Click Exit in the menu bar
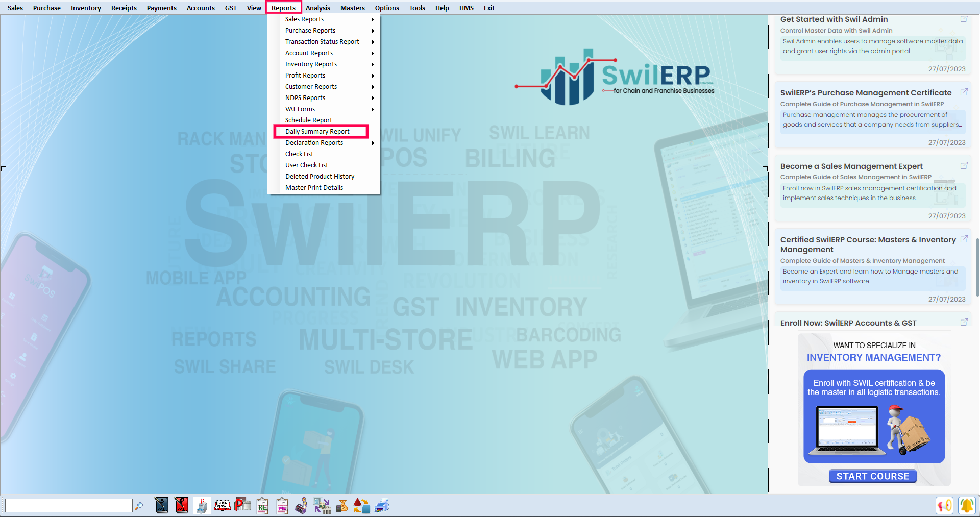Viewport: 980px width, 517px height. coord(489,8)
